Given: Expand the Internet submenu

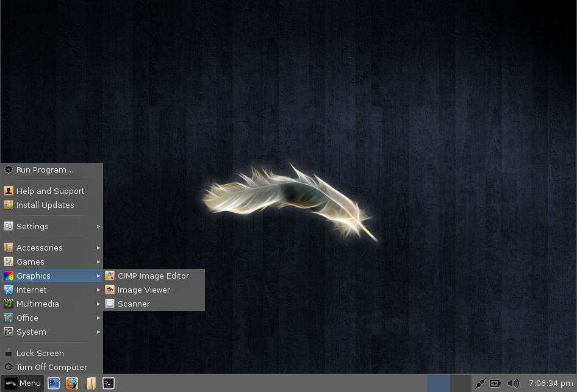Looking at the screenshot, I should (x=51, y=290).
